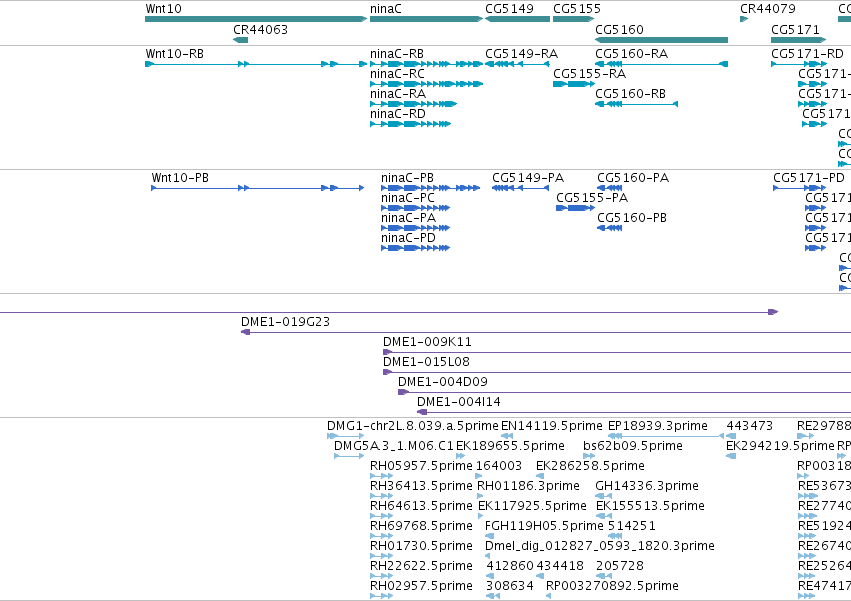
Task: Select EST EK155513.5prime
Action: coord(604,516)
